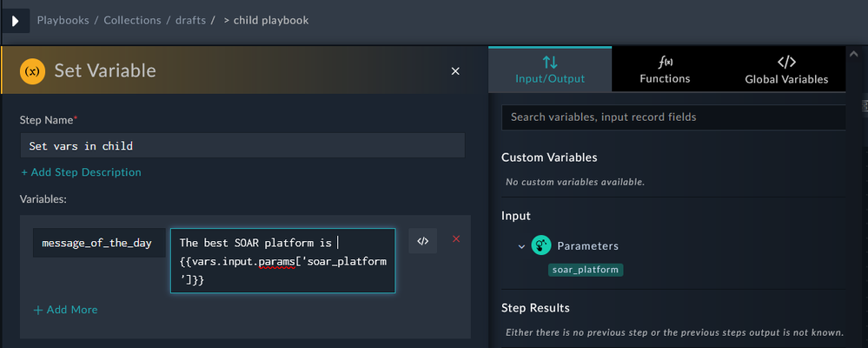This screenshot has width=868, height=348.
Task: Click the Set Variable (x) step icon
Action: pos(33,70)
